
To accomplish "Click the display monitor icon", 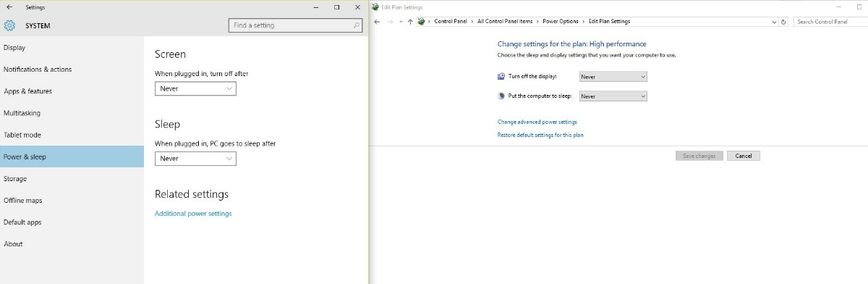I will 501,76.
